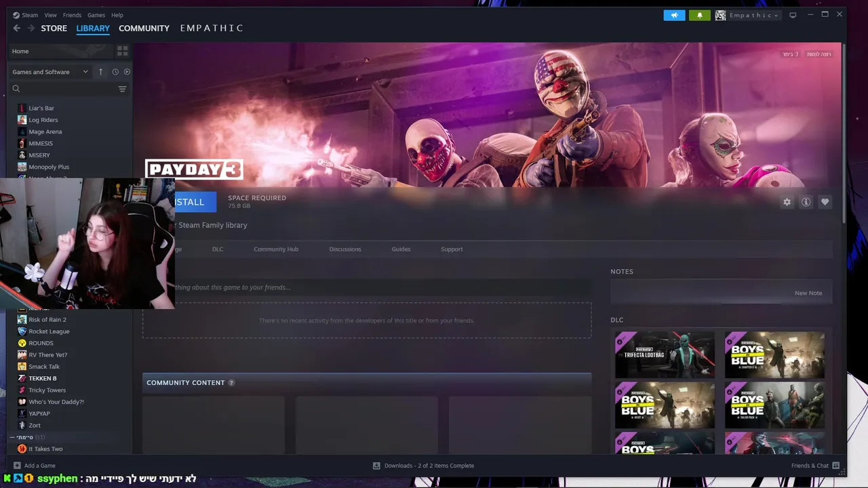Screen dimensions: 868x488
Task: Open the Games menu
Action: (96, 15)
